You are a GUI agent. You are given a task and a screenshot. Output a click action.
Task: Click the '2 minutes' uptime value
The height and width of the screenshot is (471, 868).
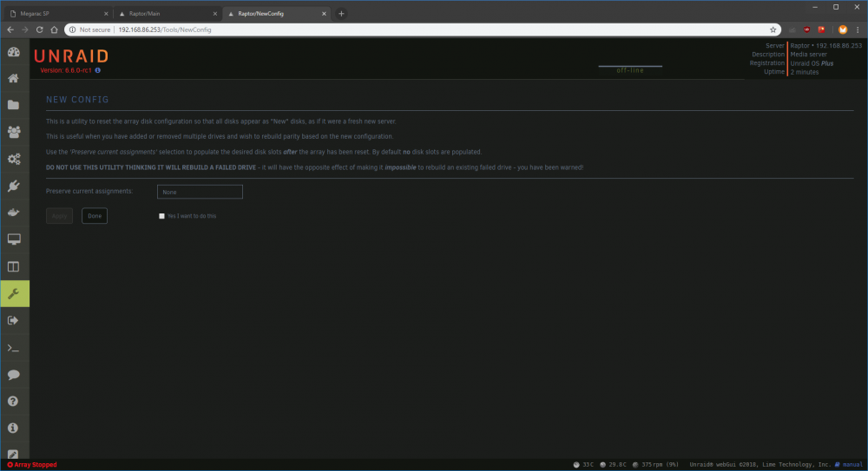[x=805, y=72]
